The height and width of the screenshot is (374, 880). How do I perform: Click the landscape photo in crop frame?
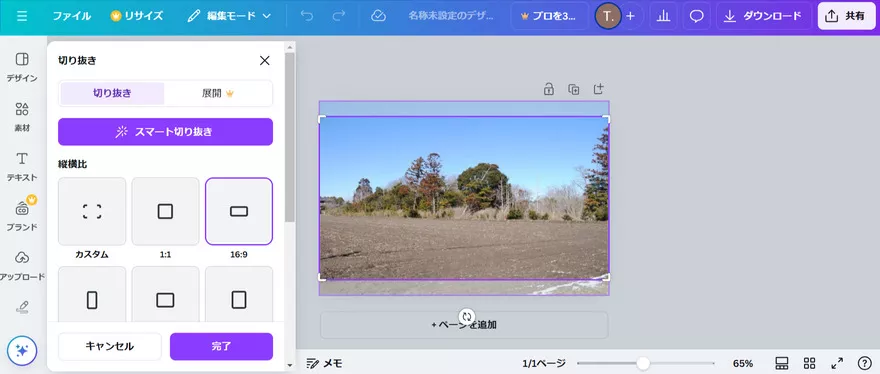click(x=464, y=198)
